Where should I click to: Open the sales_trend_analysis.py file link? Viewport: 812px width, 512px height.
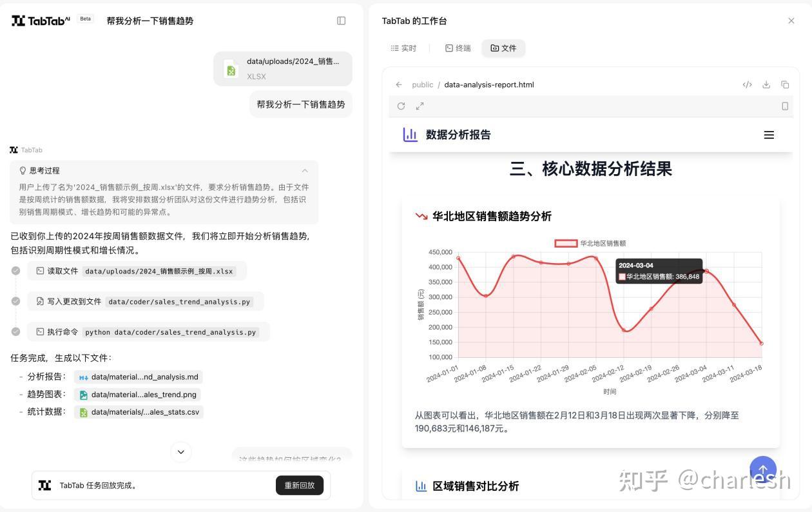click(179, 301)
